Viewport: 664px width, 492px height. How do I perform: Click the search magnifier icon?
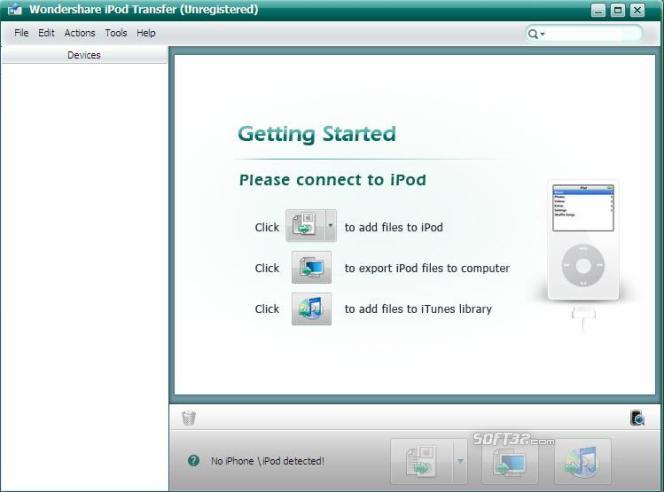point(533,34)
